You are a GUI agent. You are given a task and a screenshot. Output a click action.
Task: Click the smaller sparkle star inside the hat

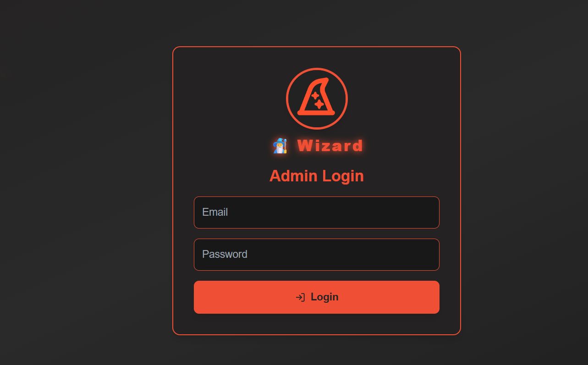pos(315,95)
